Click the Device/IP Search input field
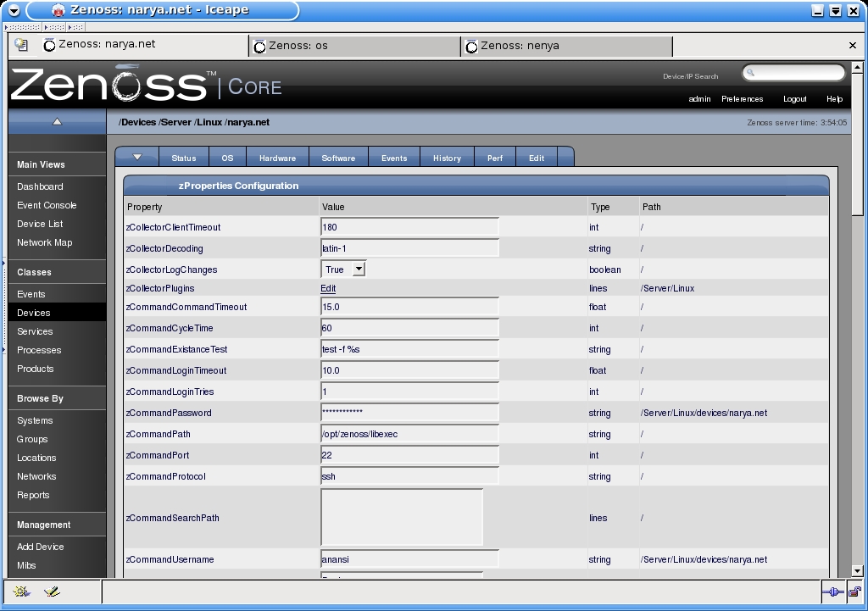This screenshot has width=868, height=611. [x=793, y=73]
